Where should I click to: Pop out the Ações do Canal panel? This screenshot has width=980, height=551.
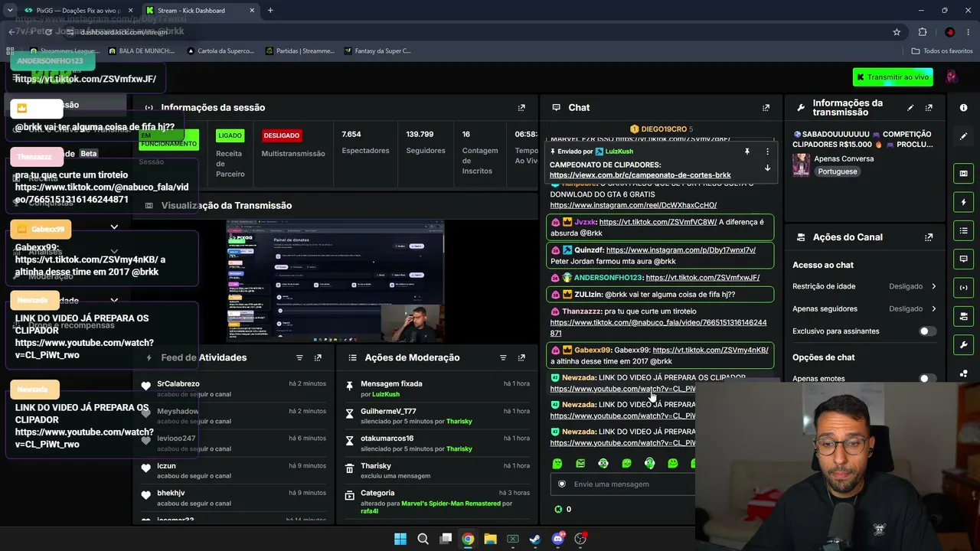point(929,237)
